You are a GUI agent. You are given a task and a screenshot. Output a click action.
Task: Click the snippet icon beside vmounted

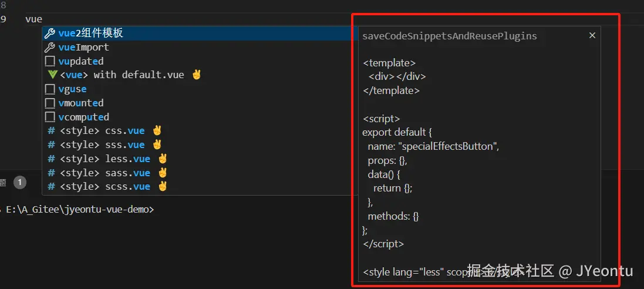coord(50,103)
